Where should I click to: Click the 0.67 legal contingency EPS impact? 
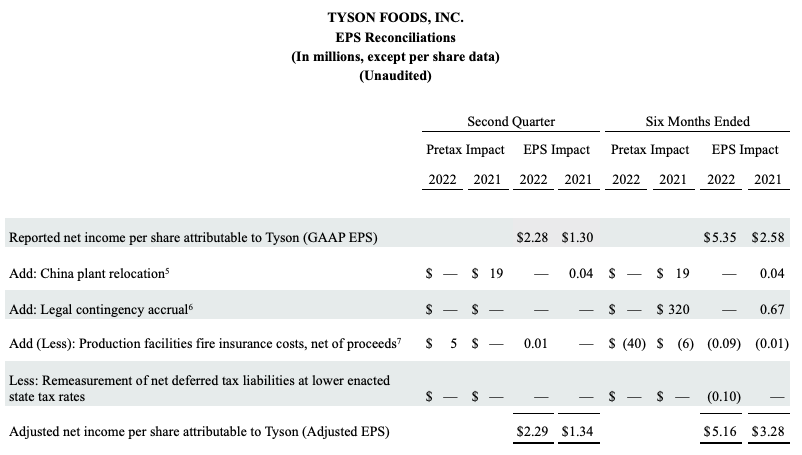click(x=773, y=309)
